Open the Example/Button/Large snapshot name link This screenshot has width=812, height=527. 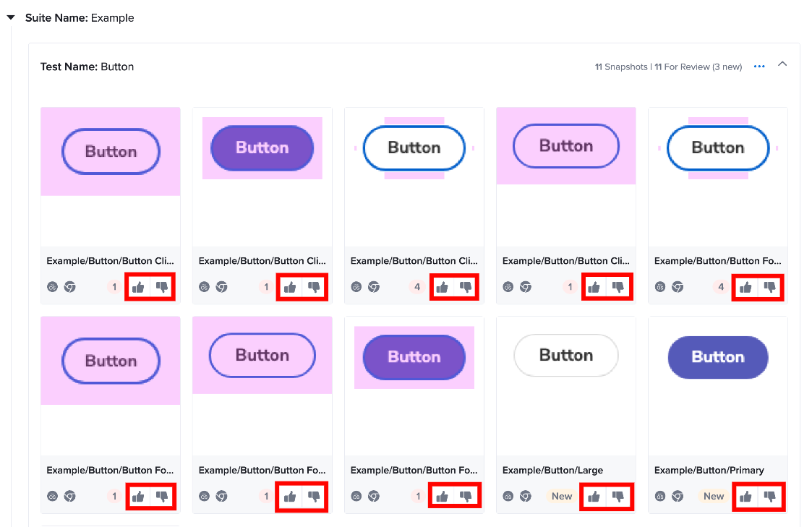point(552,470)
